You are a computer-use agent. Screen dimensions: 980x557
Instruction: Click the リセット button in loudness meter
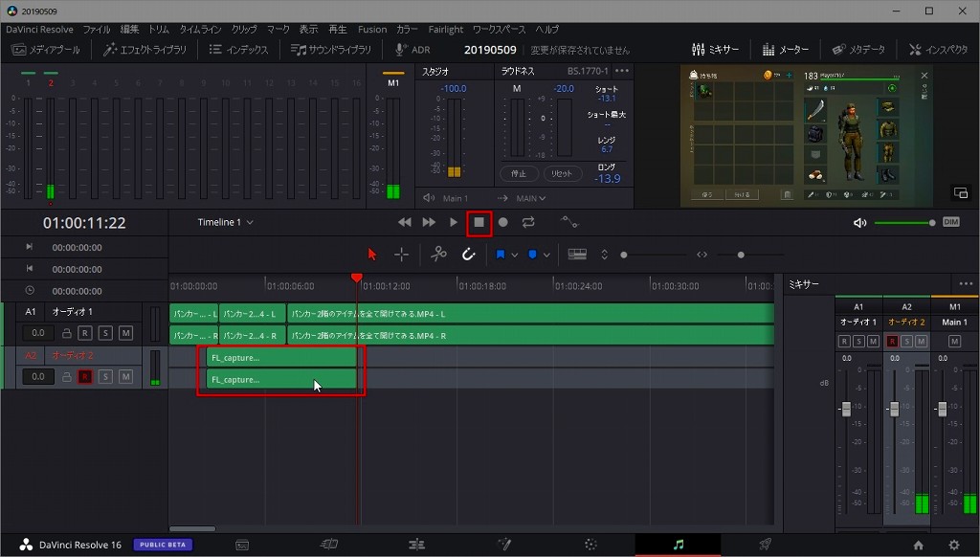pos(563,174)
